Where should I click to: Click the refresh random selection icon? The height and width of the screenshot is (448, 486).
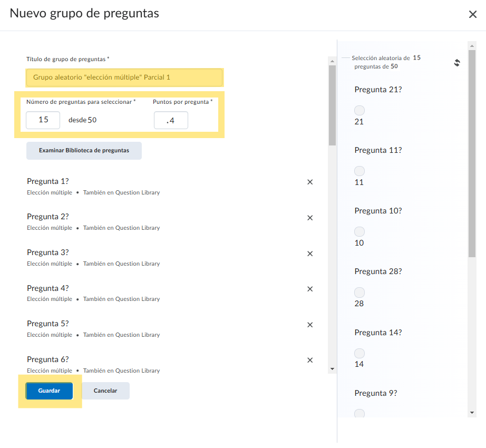click(457, 63)
